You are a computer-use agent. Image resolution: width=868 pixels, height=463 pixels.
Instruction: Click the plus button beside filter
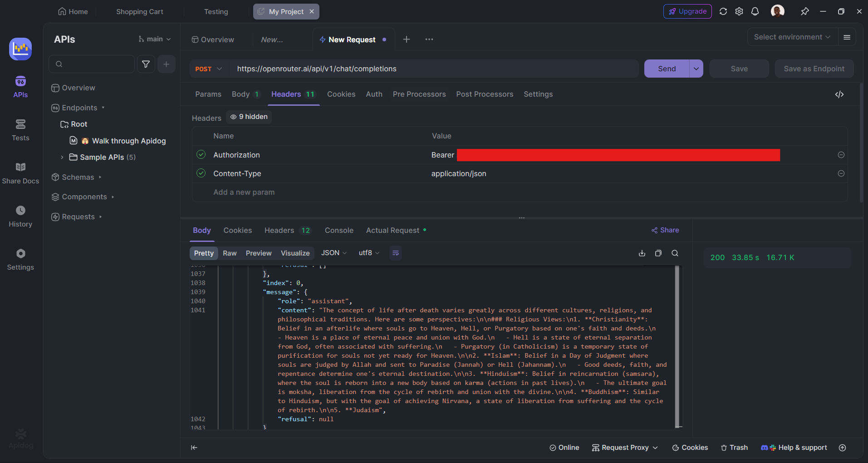click(x=166, y=64)
